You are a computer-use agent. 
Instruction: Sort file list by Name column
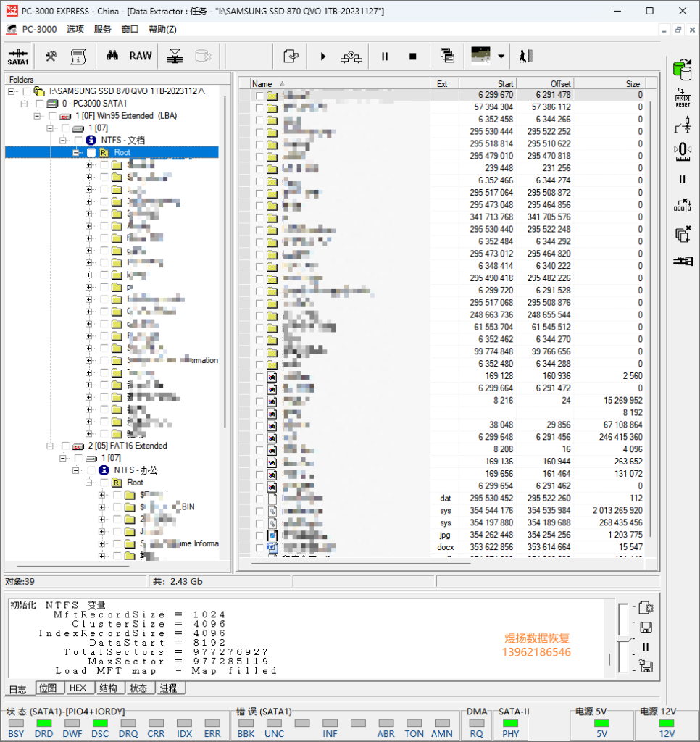click(x=340, y=84)
